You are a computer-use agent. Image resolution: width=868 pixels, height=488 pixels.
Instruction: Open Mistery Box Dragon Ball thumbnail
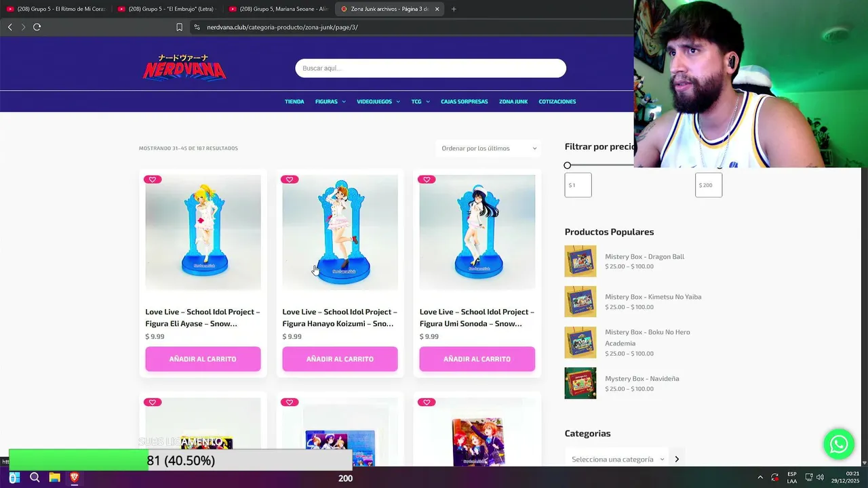(580, 261)
